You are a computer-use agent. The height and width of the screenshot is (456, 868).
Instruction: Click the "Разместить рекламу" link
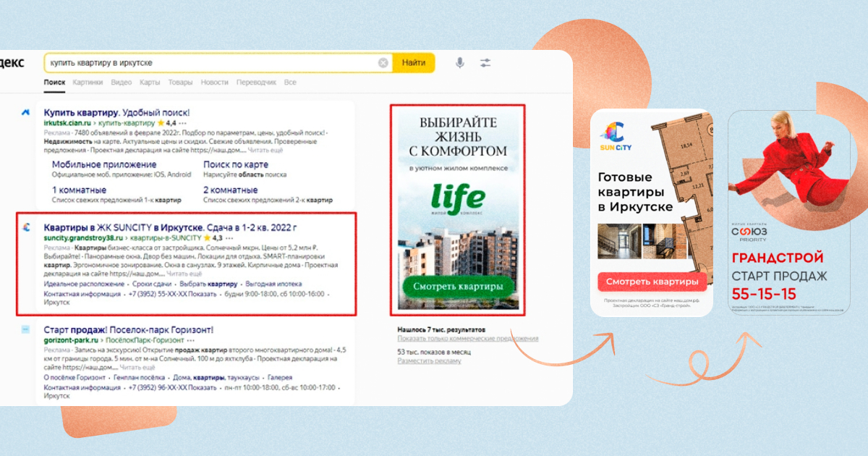point(429,360)
